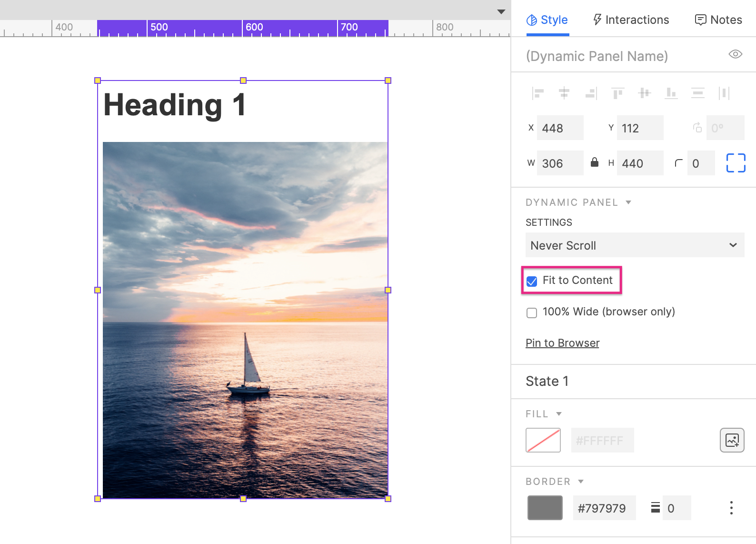The width and height of the screenshot is (756, 544).
Task: Click the height field 440
Action: tap(640, 163)
